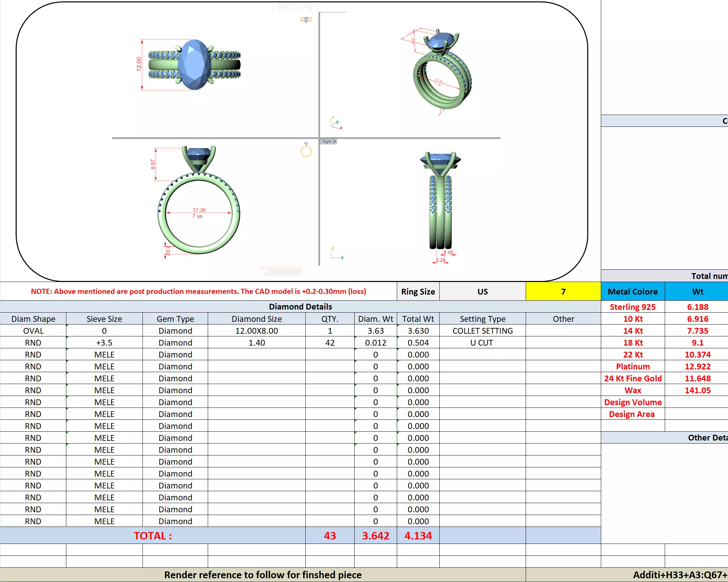Click the 12.00X8.00 diamond size cell
The image size is (728, 582).
point(256,331)
